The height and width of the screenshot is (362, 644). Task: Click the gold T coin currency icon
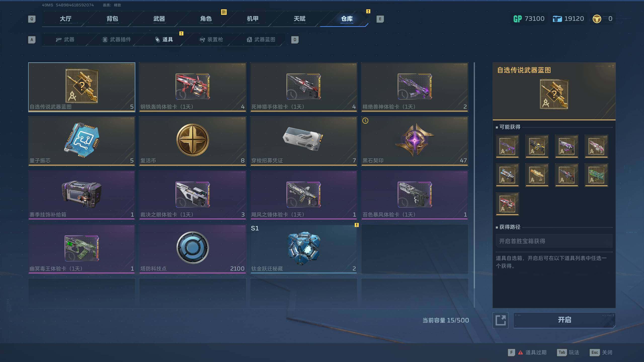[x=597, y=19]
